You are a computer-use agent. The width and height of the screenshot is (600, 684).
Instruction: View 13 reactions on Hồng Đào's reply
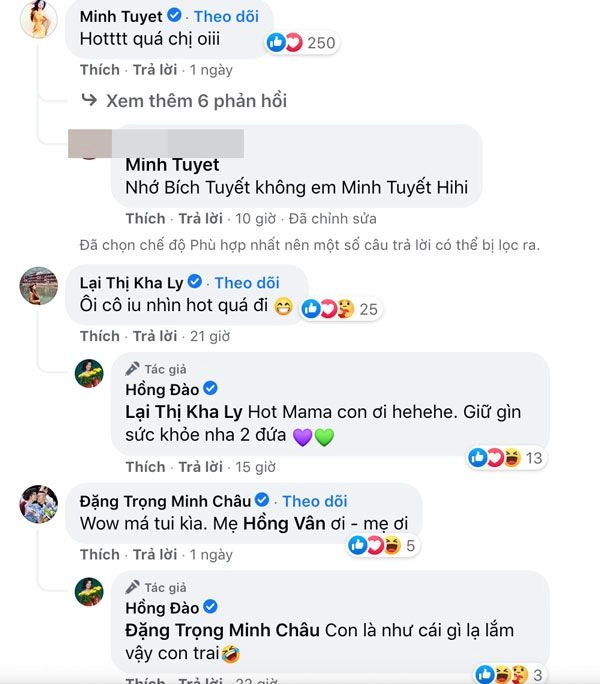(x=506, y=458)
